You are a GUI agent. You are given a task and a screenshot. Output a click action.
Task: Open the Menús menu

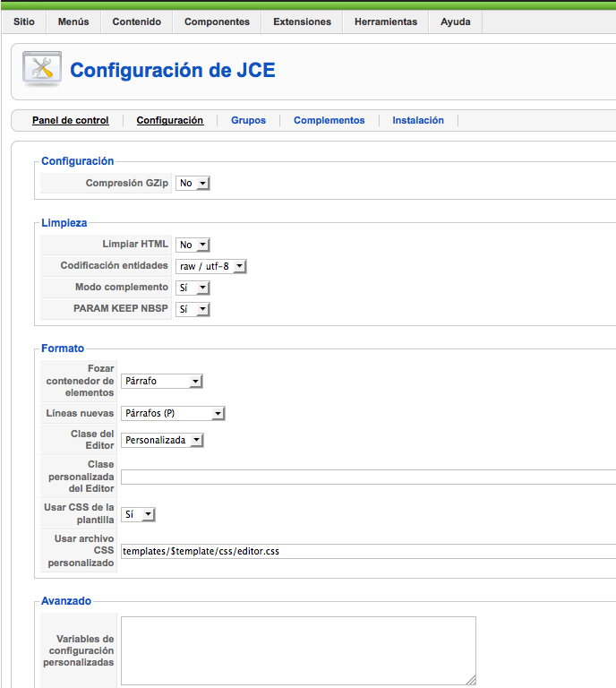coord(73,21)
